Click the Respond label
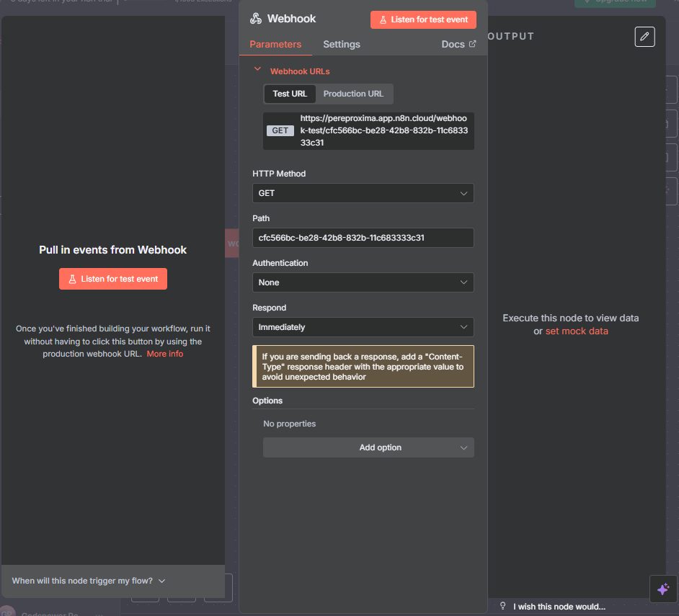The image size is (679, 616). coord(270,308)
